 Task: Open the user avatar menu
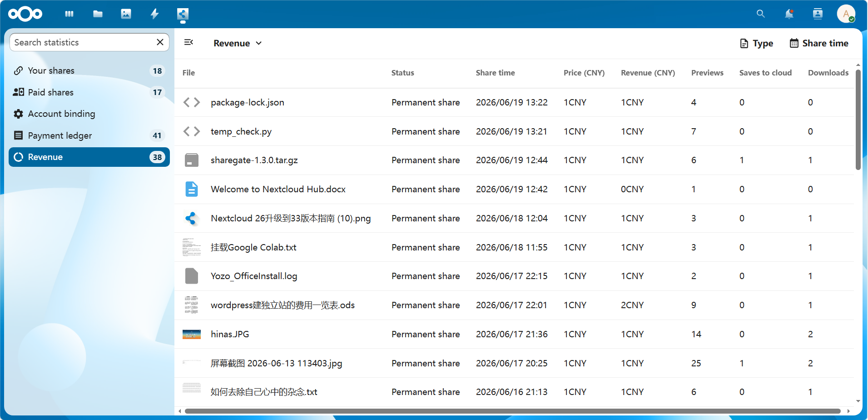point(846,14)
